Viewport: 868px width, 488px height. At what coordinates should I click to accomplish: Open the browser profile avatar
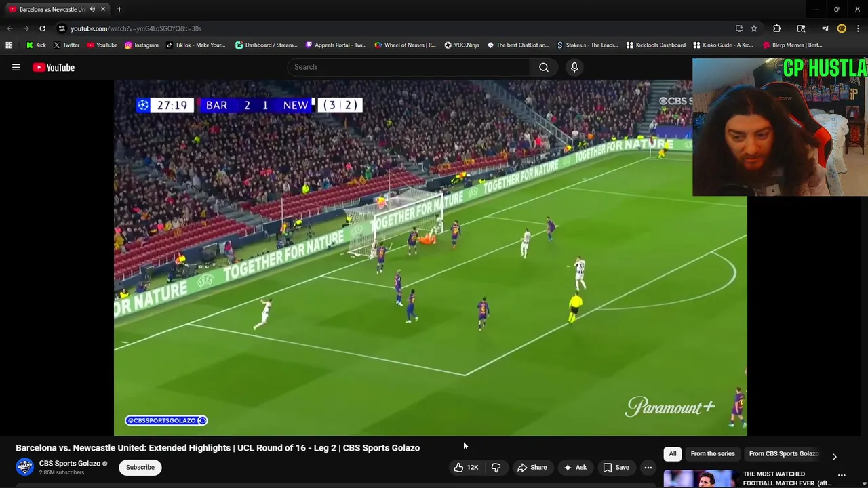point(842,28)
